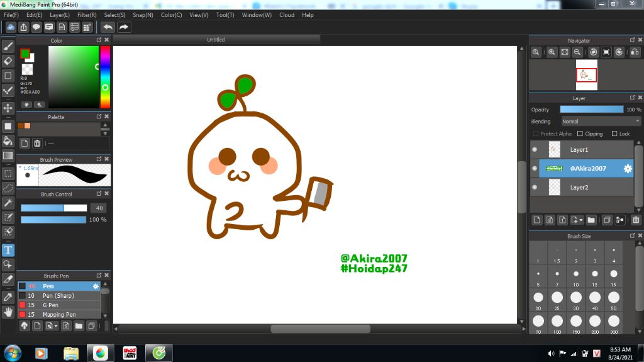Select the G Pen brush

(58, 305)
